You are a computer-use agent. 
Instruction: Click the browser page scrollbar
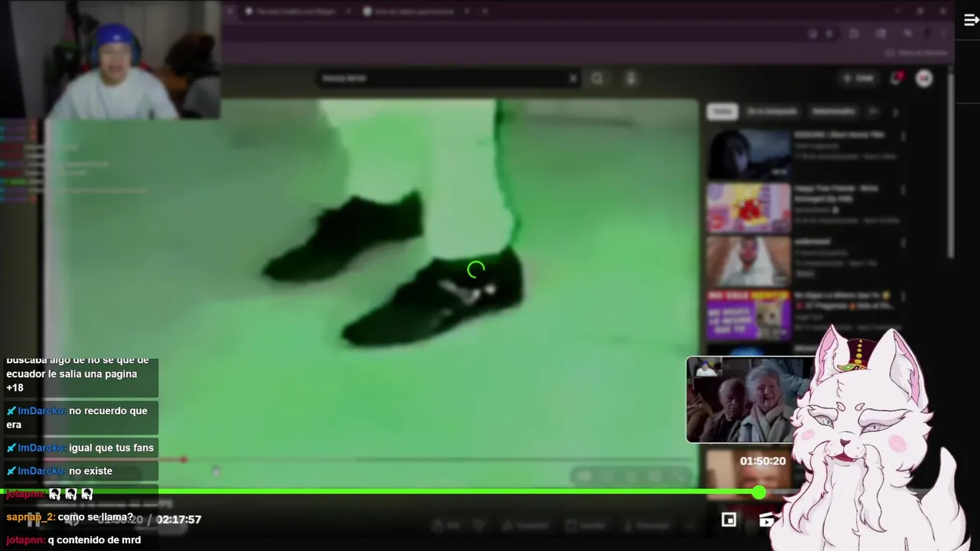pos(951,165)
